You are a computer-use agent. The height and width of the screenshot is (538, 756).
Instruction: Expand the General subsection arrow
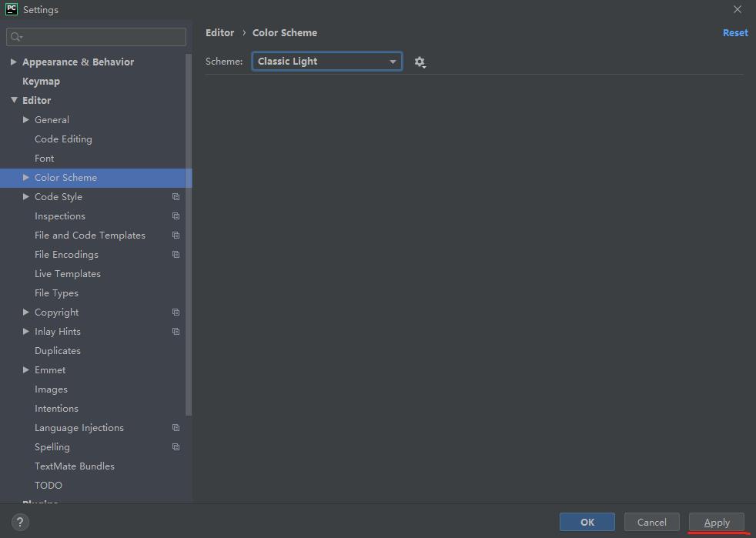pos(26,119)
